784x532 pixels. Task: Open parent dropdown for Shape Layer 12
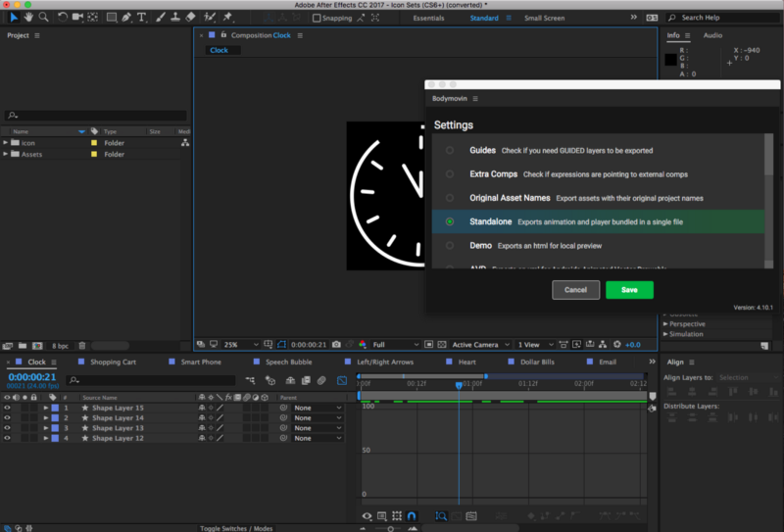pyautogui.click(x=317, y=438)
